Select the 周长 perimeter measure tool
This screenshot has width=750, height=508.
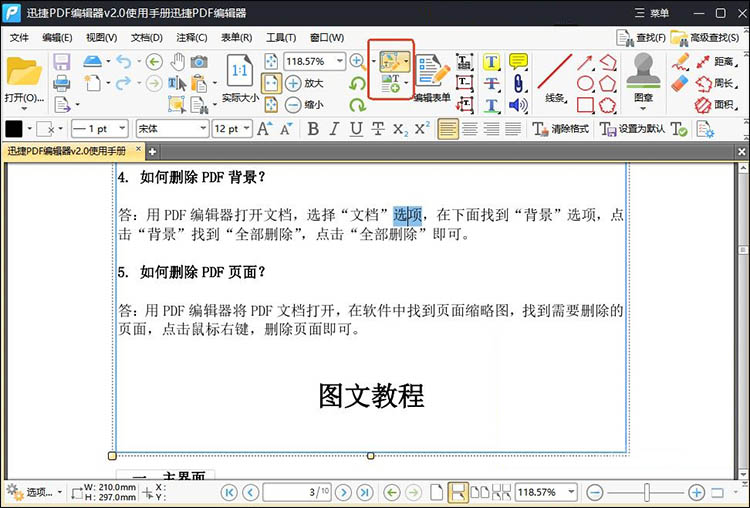(x=715, y=83)
